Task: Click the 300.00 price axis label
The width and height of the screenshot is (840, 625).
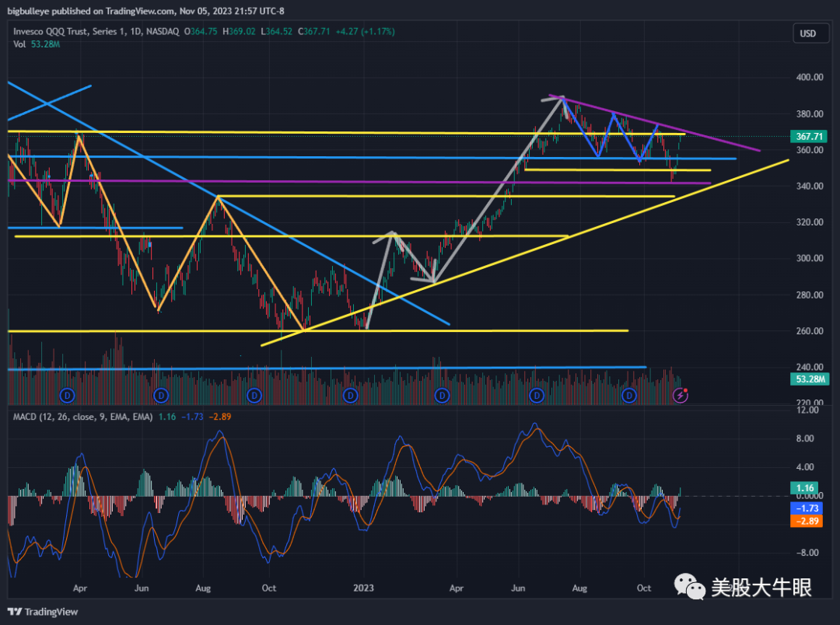Action: 810,258
